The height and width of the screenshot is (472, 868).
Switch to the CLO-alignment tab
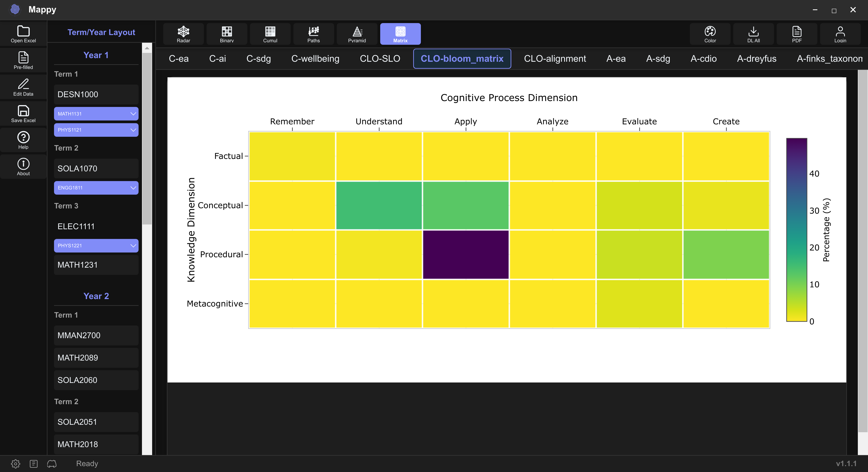(555, 59)
